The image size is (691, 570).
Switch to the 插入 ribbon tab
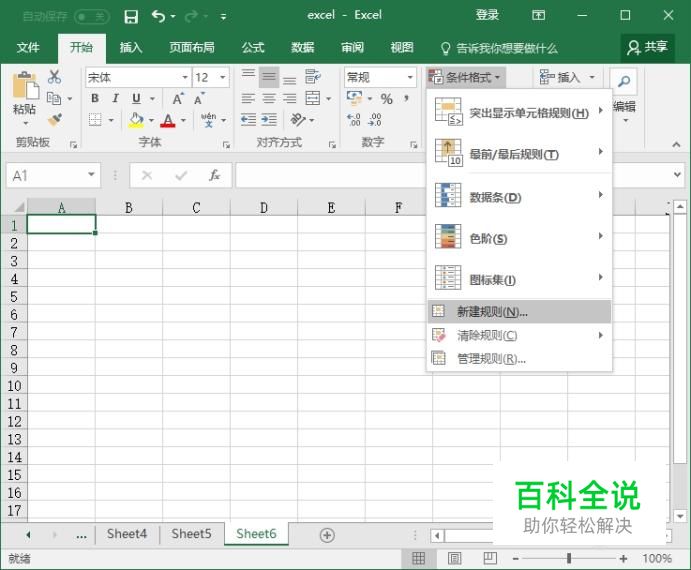tap(131, 48)
